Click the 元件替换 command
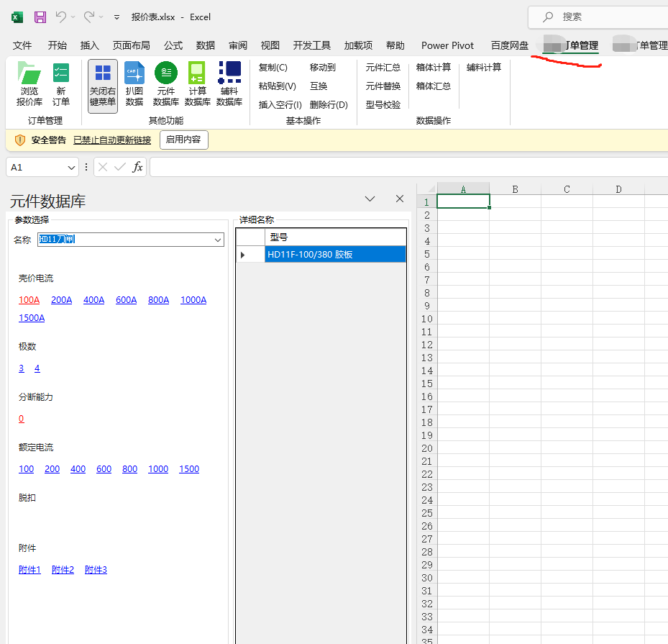Screen dimensions: 668x644 click(x=383, y=86)
